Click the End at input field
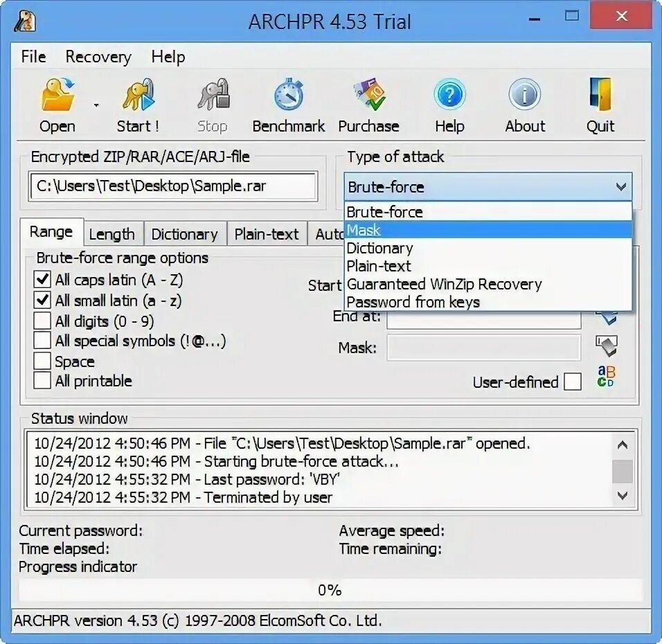The width and height of the screenshot is (662, 644). tap(484, 320)
